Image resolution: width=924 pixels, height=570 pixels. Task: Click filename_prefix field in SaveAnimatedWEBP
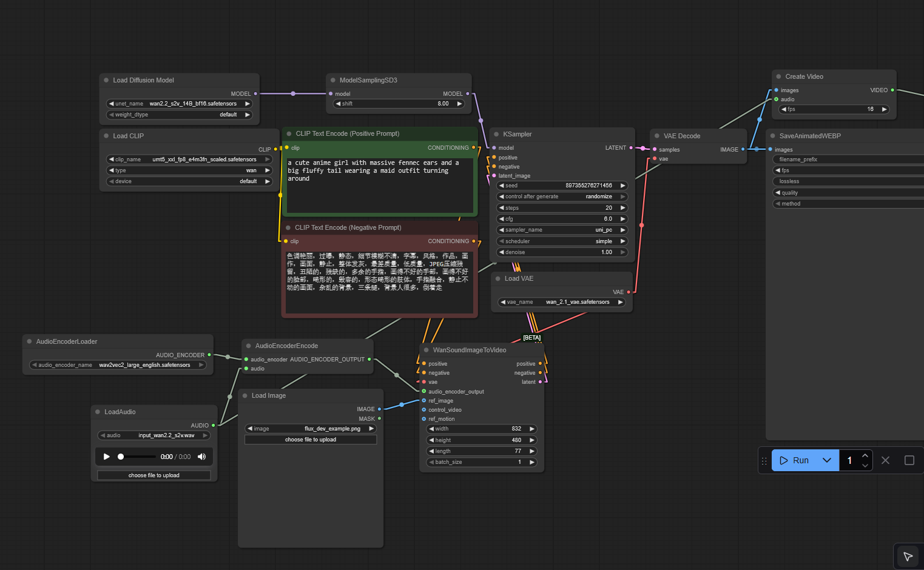(848, 159)
